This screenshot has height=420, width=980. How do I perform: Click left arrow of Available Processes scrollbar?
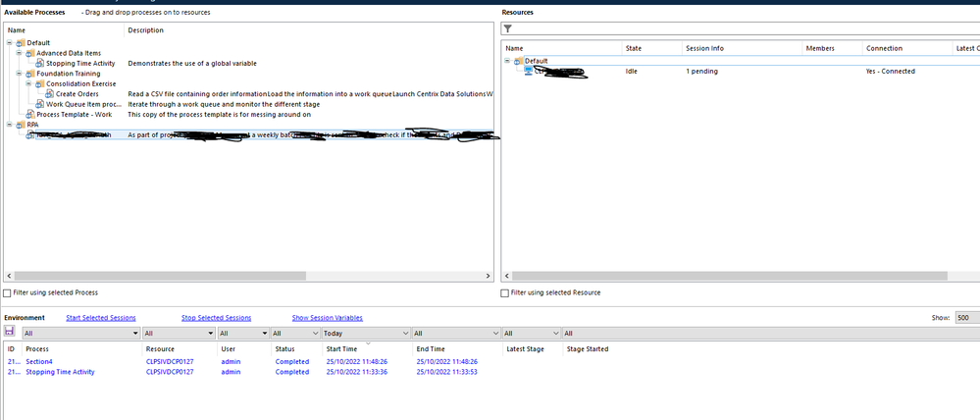pos(9,276)
